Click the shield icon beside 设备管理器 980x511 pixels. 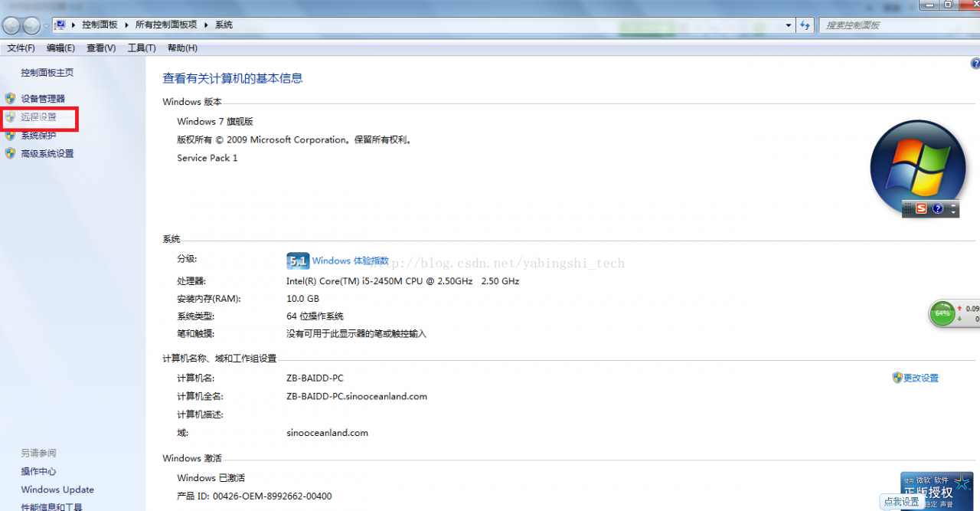[10, 99]
